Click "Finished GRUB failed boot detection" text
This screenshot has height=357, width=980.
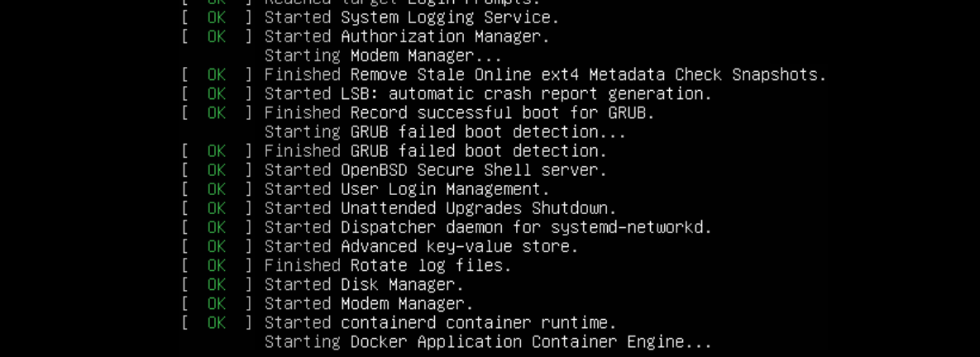click(x=435, y=150)
